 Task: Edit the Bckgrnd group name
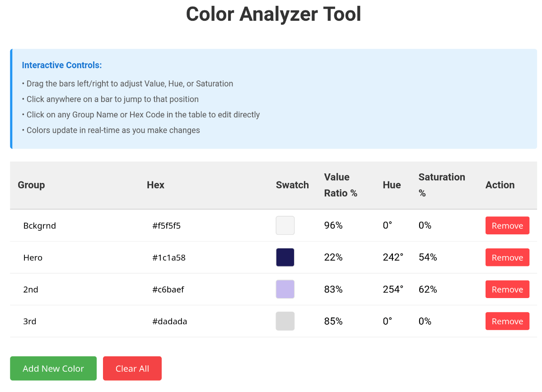pos(40,226)
